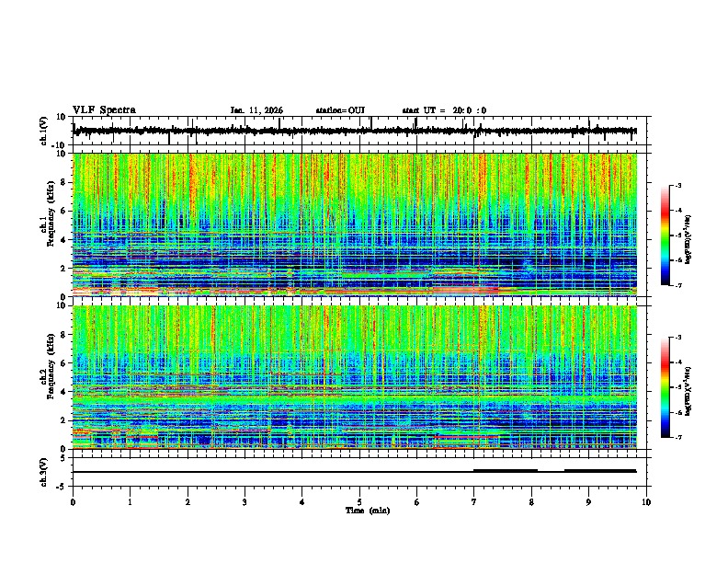
Task: Select the "start UT = 20:0 :0" header text
Action: [444, 110]
